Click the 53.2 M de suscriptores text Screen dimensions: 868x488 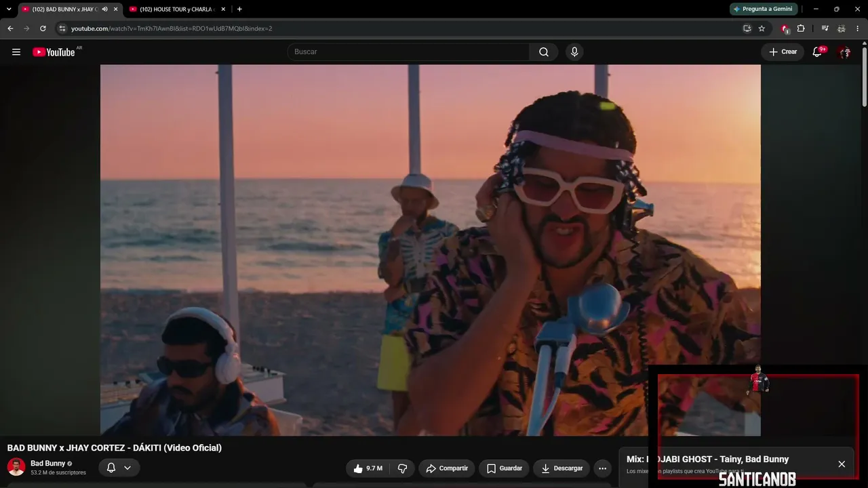(58, 473)
